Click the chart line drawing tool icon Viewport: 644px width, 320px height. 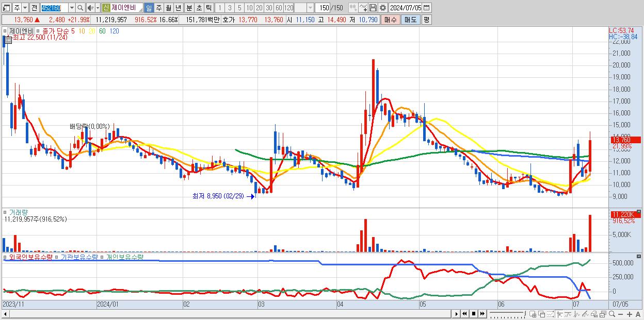363,8
